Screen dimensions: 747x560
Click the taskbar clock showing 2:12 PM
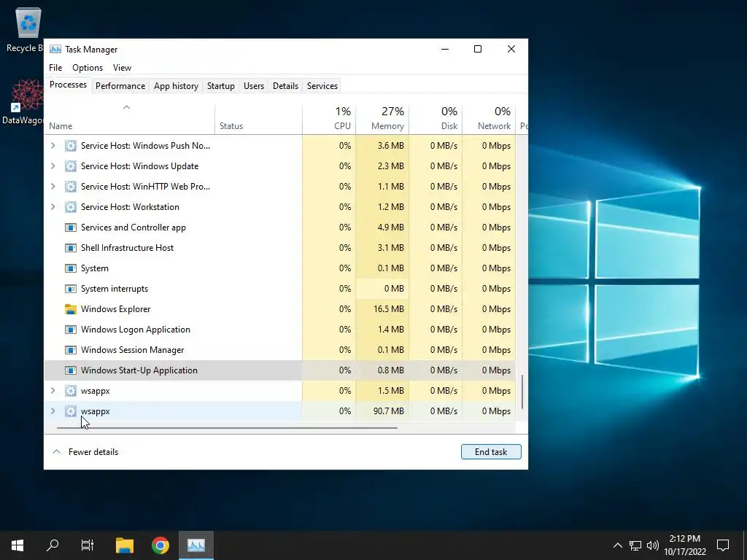tap(684, 545)
